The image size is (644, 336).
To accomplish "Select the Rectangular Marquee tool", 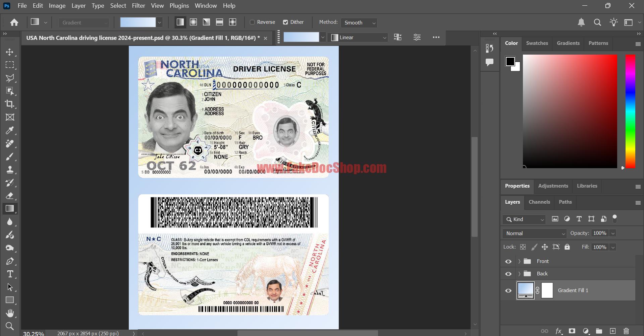I will tap(10, 65).
